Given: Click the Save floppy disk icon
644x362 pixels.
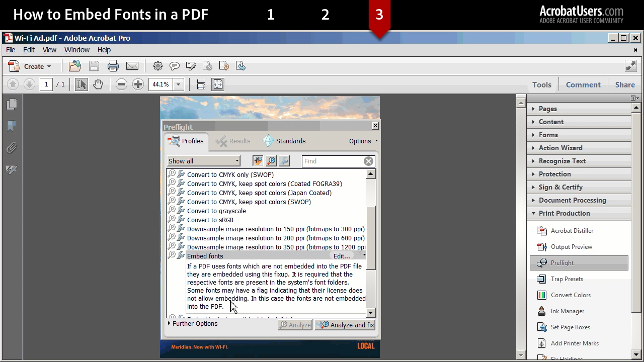Looking at the screenshot, I should tap(94, 66).
